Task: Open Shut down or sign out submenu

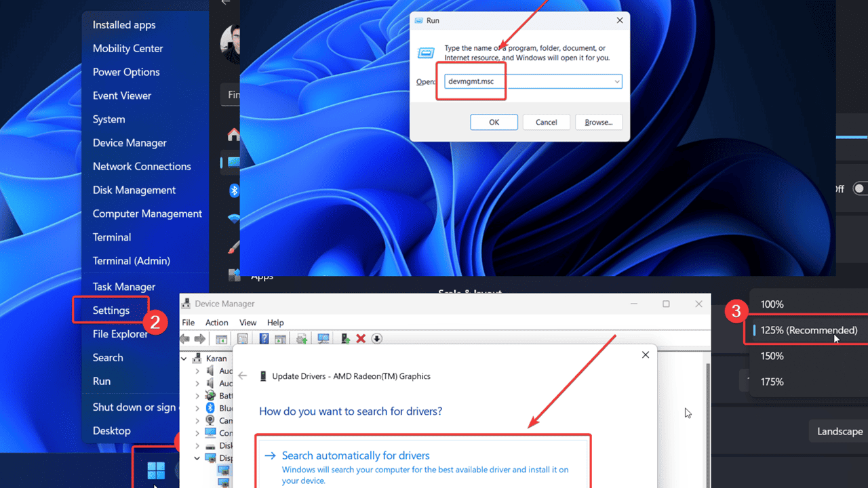Action: pyautogui.click(x=134, y=407)
